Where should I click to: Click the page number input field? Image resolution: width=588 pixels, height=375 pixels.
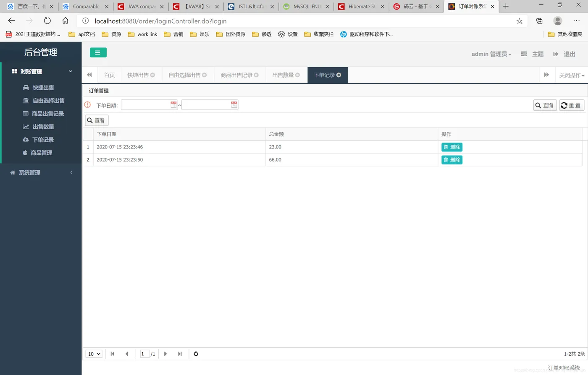144,354
